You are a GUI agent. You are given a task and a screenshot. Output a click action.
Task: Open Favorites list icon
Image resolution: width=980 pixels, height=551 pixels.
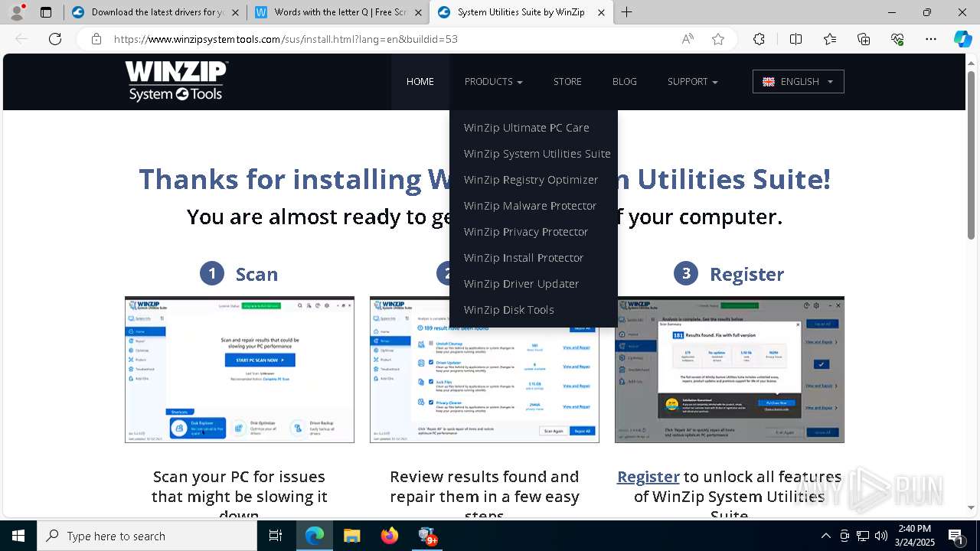(x=830, y=39)
